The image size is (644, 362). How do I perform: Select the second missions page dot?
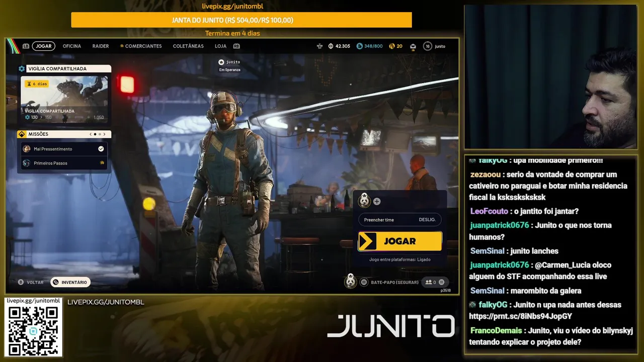coord(100,134)
